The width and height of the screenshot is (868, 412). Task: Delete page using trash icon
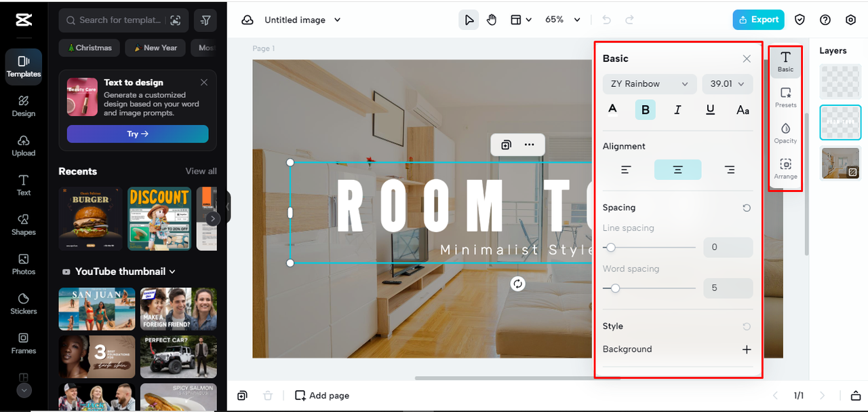click(267, 396)
